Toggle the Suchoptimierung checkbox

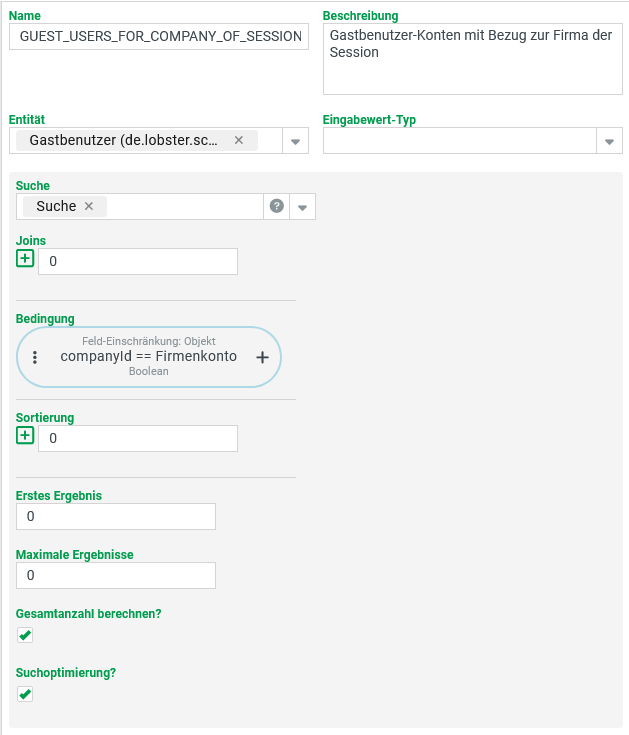(25, 694)
